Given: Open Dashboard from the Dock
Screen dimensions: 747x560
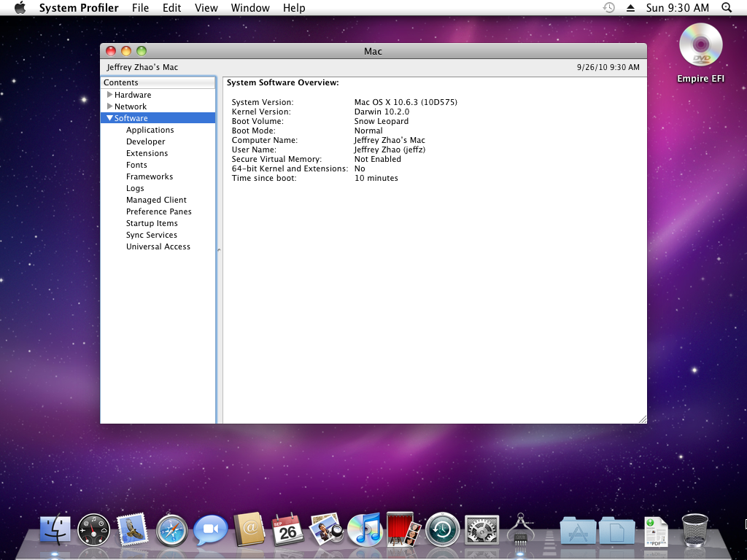Looking at the screenshot, I should 93,529.
